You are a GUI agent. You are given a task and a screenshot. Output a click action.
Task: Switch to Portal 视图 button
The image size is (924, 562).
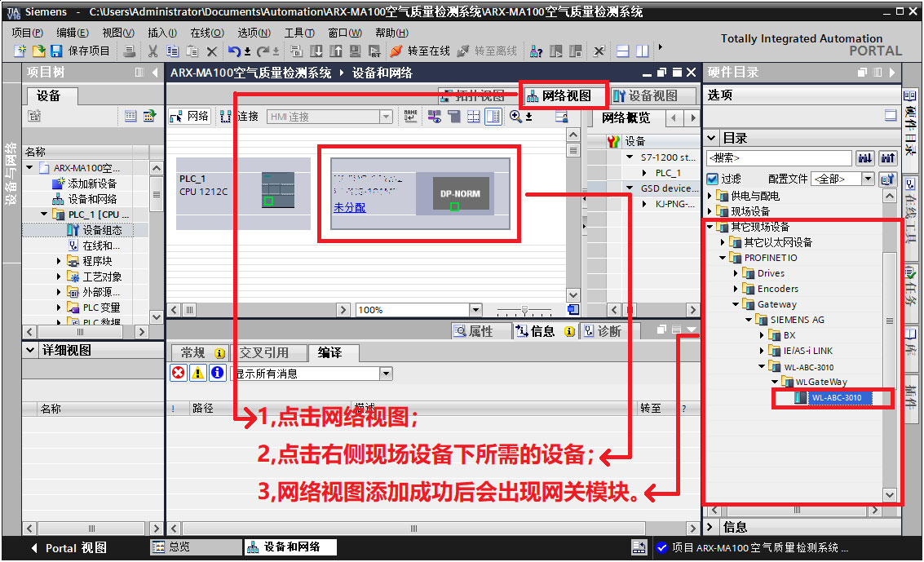[69, 548]
